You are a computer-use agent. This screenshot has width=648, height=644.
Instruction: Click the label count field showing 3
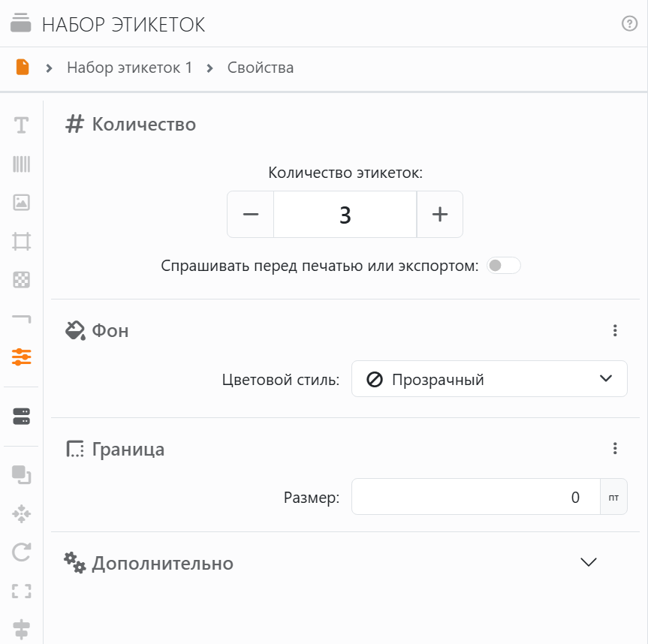[345, 215]
